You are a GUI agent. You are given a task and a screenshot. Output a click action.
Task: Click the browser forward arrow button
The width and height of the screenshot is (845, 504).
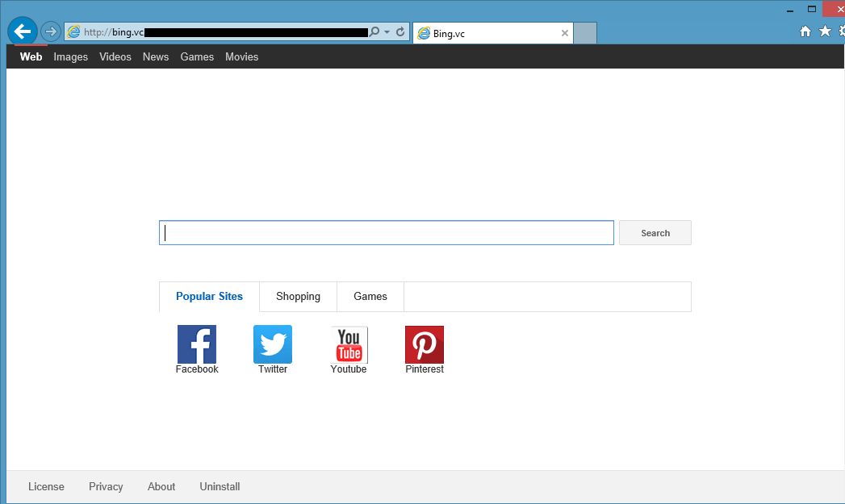point(51,31)
